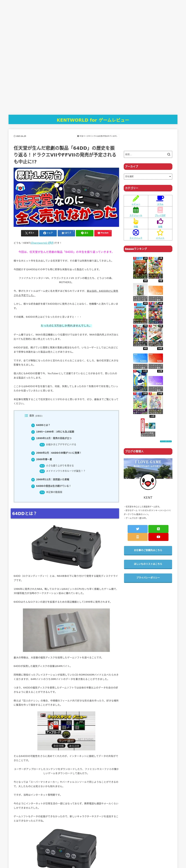
Task: Click the Amazonランキング sidebar heading
Action: click(148, 249)
